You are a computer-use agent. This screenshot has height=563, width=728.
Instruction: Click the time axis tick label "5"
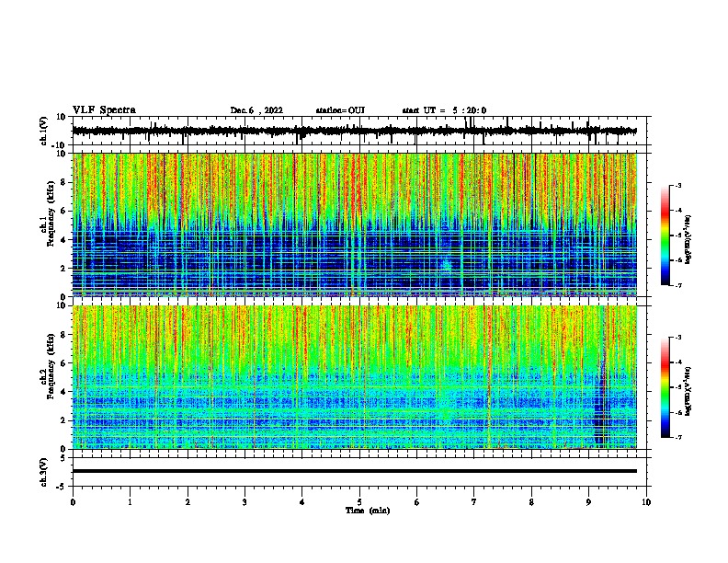click(359, 502)
